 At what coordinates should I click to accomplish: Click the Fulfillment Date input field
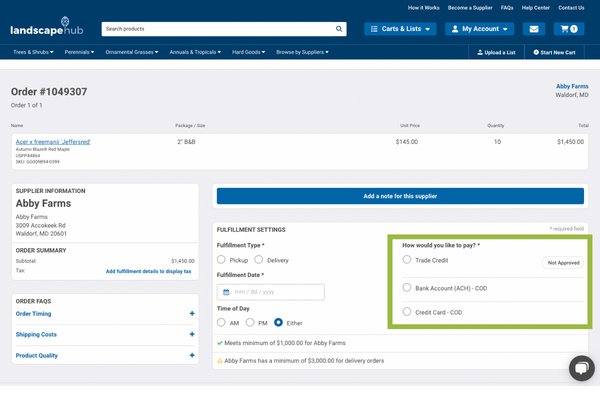tap(271, 292)
